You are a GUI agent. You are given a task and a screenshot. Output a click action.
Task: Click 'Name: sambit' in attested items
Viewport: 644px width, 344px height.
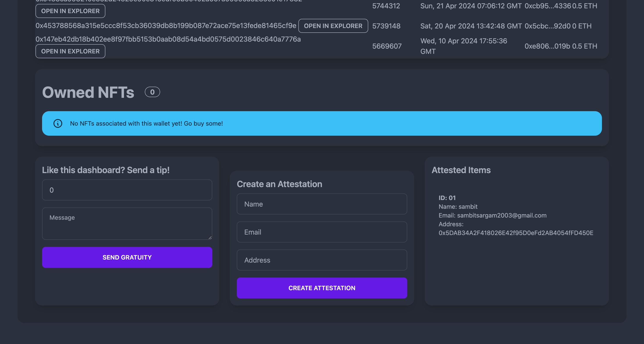click(458, 206)
